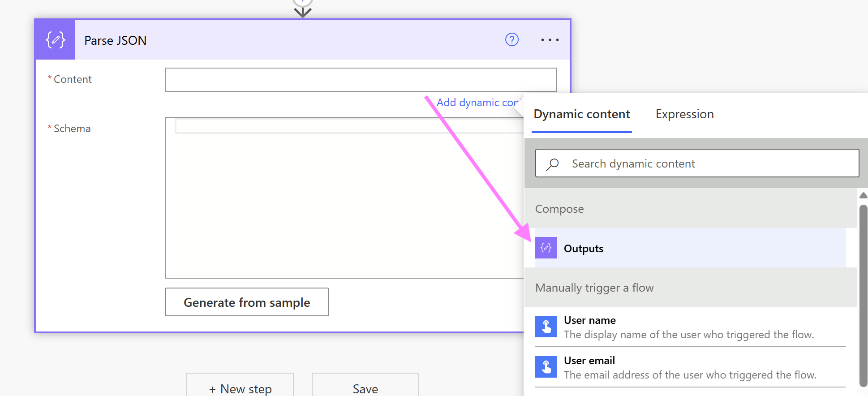868x396 pixels.
Task: Open the Parse JSON help icon
Action: [x=512, y=40]
